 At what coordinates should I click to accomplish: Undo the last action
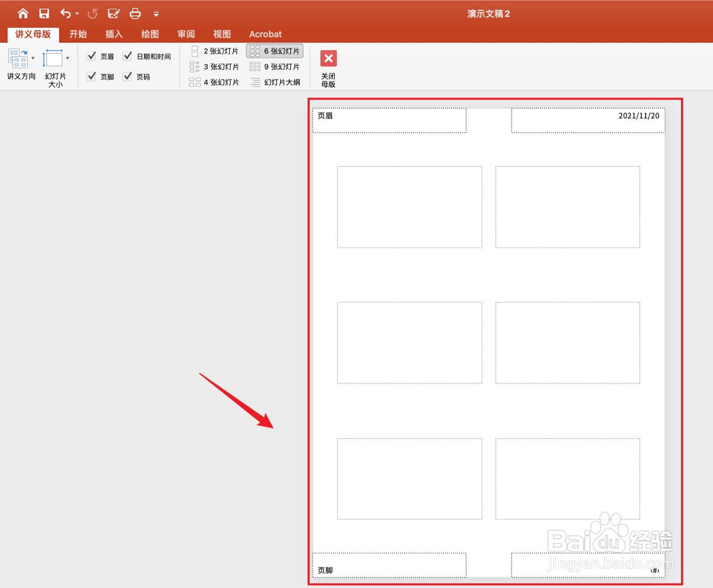pos(66,14)
